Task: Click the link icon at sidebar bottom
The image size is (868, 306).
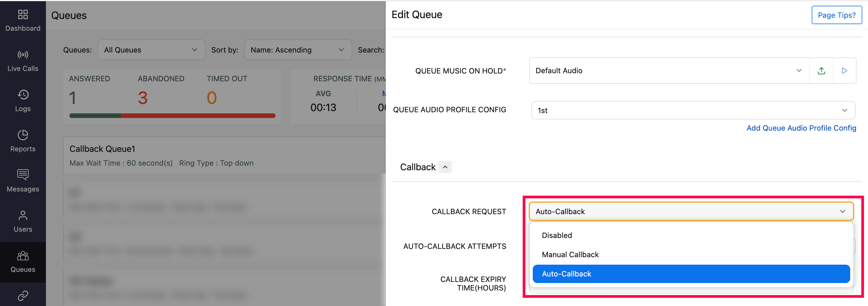Action: [x=23, y=296]
